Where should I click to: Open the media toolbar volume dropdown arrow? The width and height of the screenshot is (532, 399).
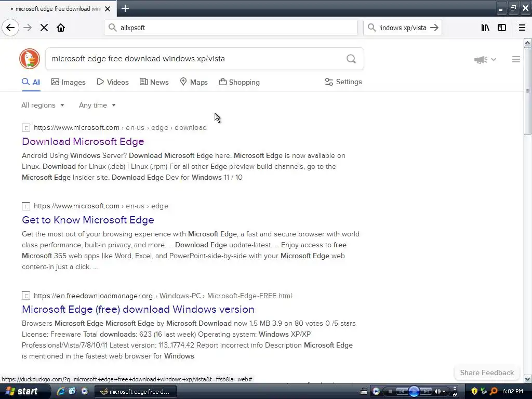[x=444, y=392]
